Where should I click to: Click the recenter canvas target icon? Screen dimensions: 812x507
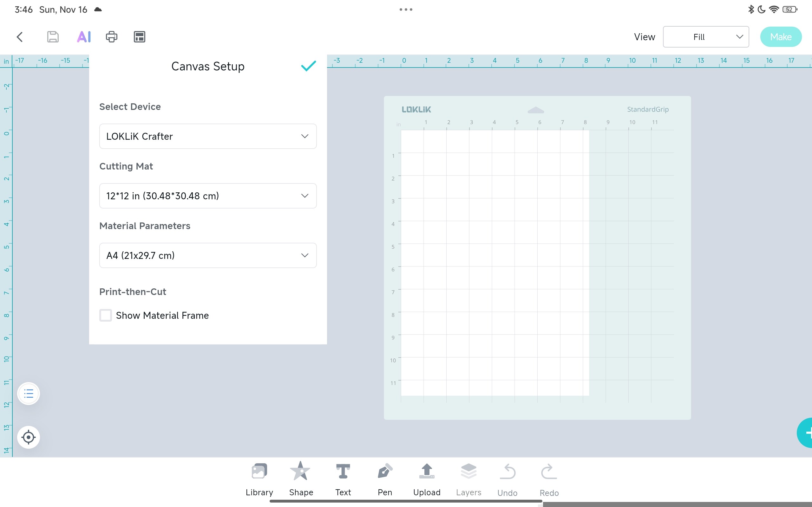(29, 437)
